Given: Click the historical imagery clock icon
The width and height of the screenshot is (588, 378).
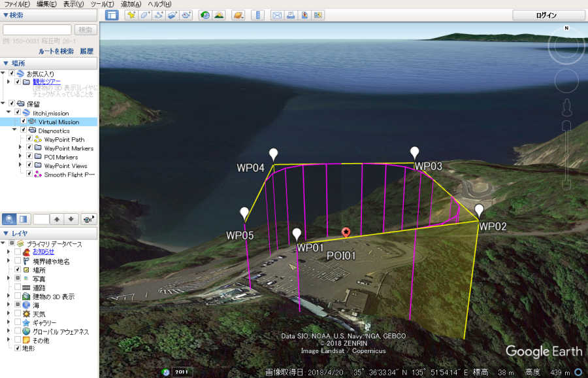Looking at the screenshot, I should (x=205, y=15).
